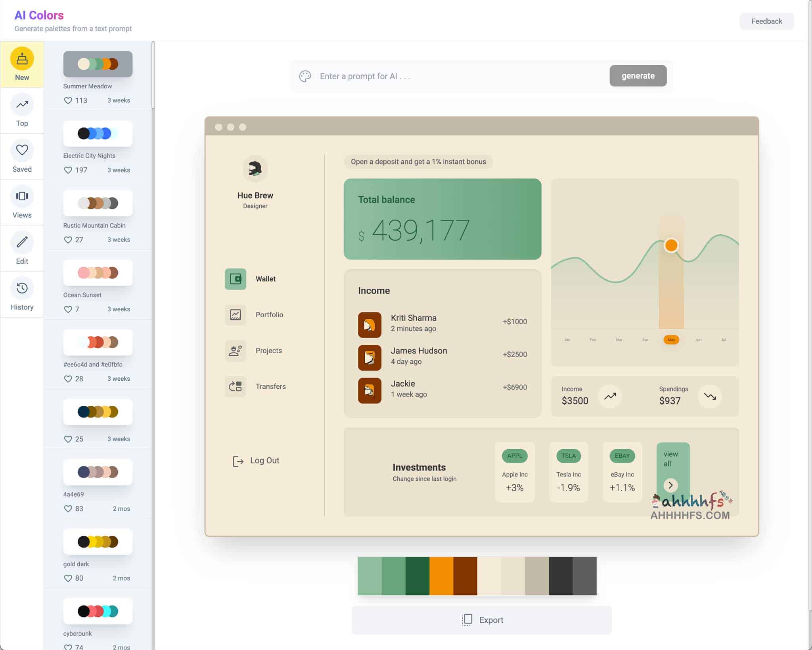Viewport: 812px width, 650px height.
Task: Select the New tab in sidebar
Action: (22, 64)
